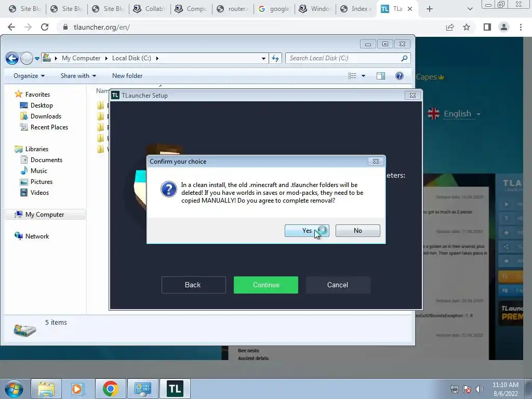Expand arrow after Local Disk (C:) breadcrumb

[x=157, y=58]
